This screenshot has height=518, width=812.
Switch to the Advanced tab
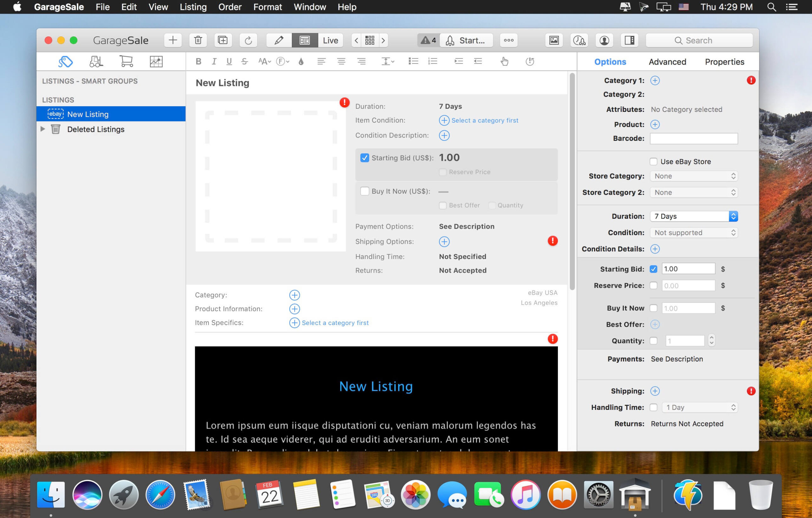(x=667, y=61)
